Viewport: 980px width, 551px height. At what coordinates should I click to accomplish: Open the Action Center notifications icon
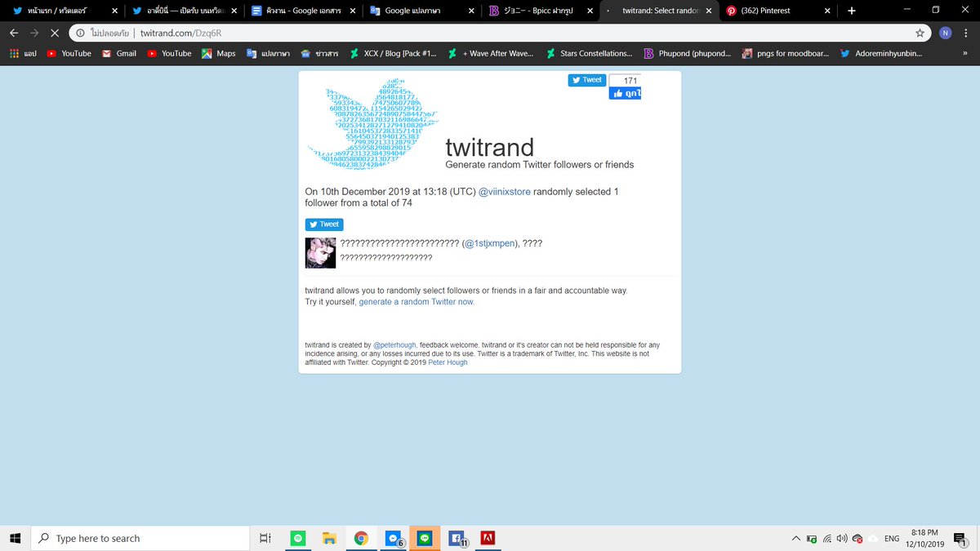coord(960,538)
